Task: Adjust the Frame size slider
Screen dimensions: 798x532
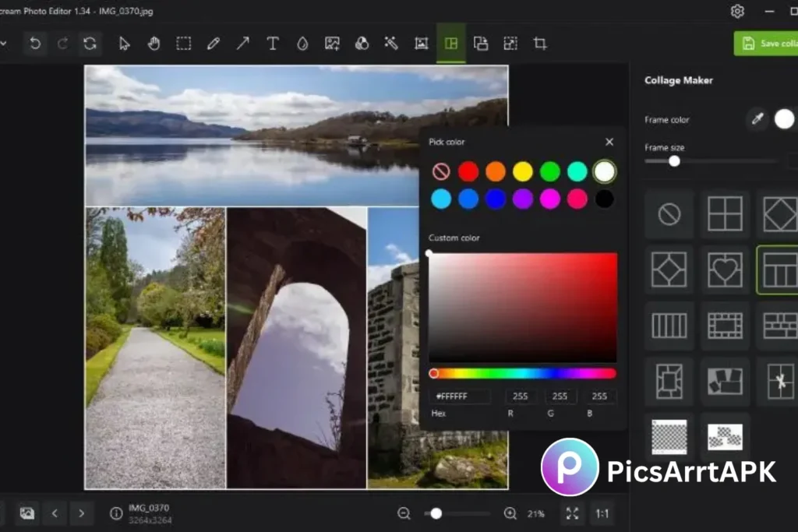Action: click(x=675, y=161)
